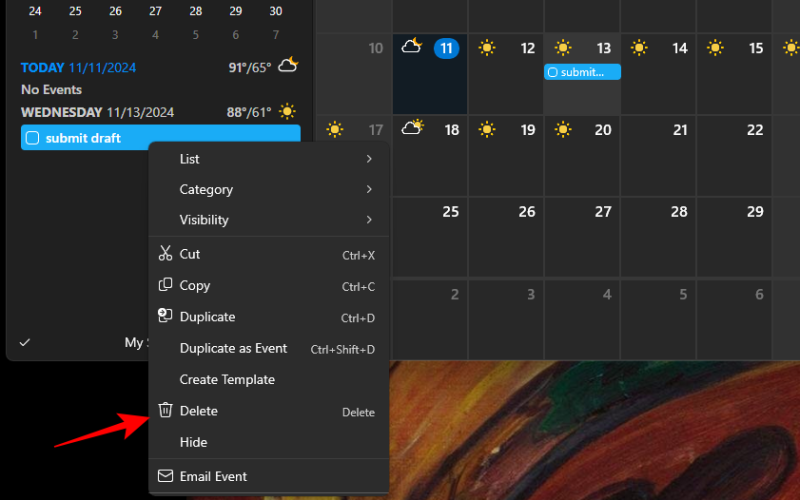Viewport: 800px width, 500px height.
Task: Expand the Visibility submenu
Action: pos(268,220)
